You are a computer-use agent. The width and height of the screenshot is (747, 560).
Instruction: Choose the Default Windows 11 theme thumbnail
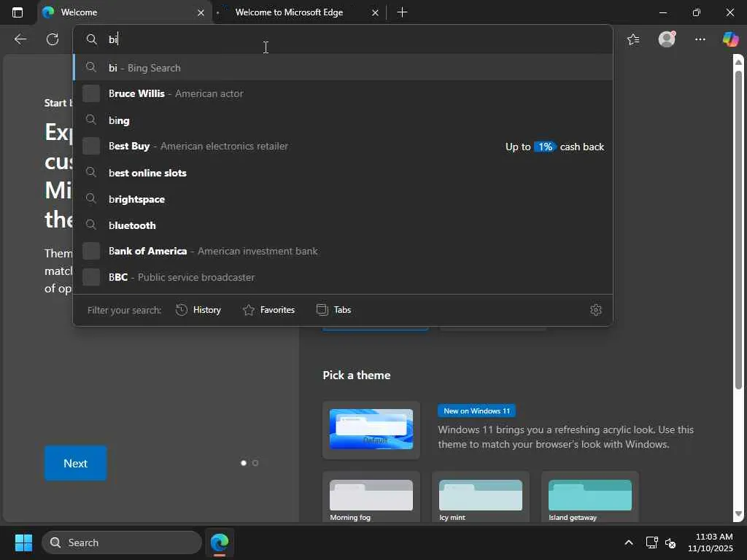[x=371, y=429]
